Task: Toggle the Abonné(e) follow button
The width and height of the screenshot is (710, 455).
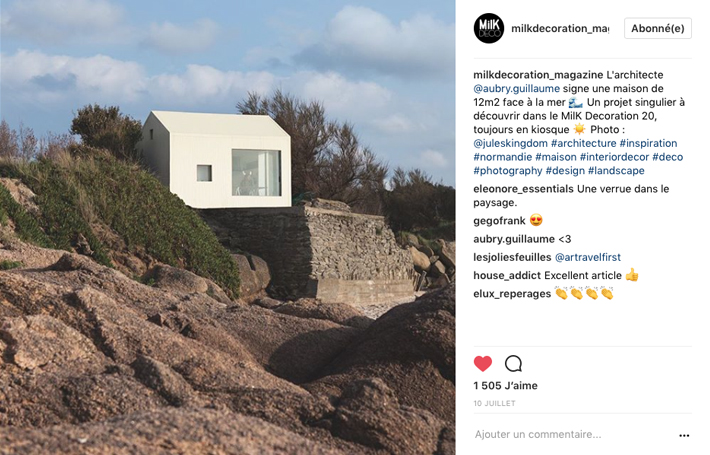Action: click(657, 28)
